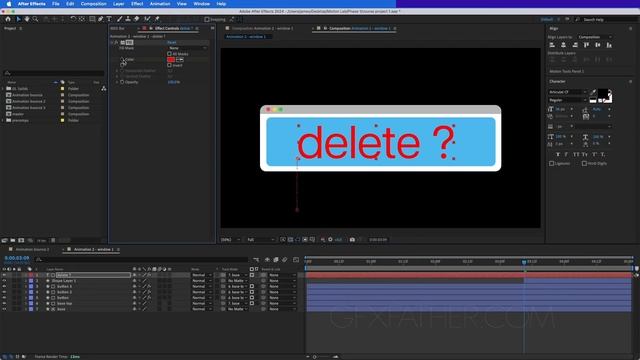
Task: Switch to the Effect Controls tab
Action: tap(173, 29)
